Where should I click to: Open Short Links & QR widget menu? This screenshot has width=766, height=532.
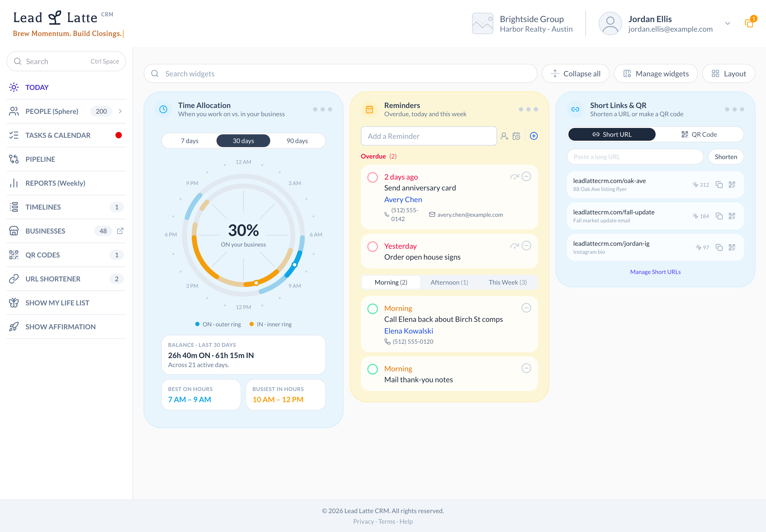point(734,109)
